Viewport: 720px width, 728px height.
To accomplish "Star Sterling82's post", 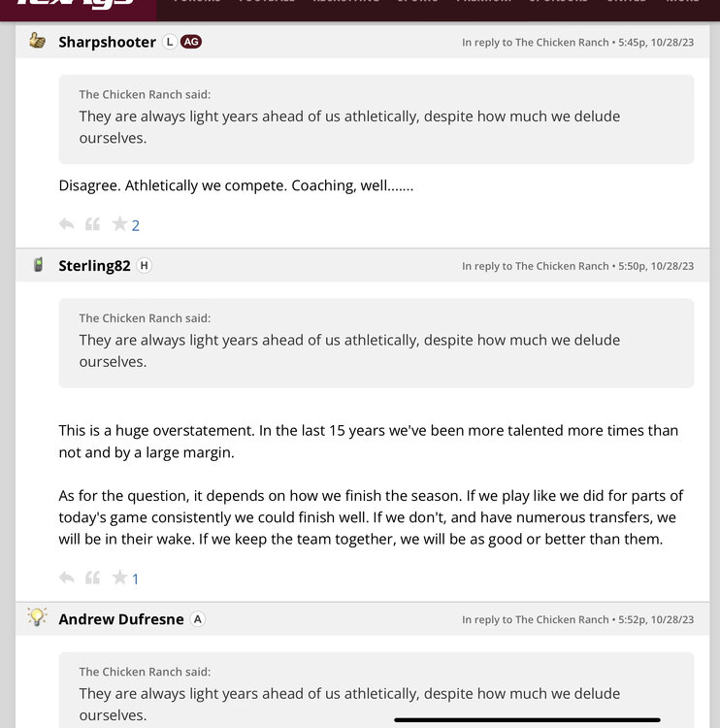I will pyautogui.click(x=119, y=578).
